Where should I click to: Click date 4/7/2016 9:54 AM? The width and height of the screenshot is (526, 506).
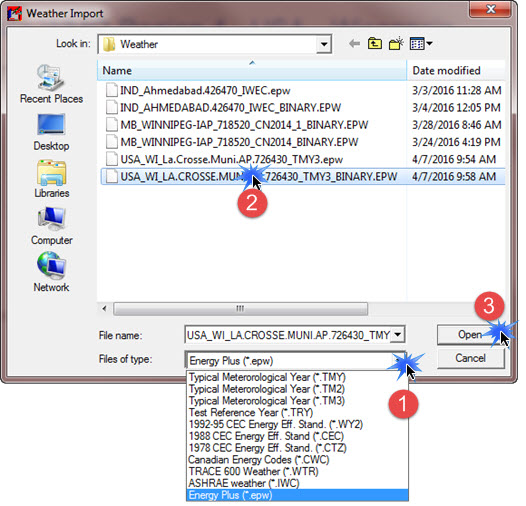[x=454, y=159]
